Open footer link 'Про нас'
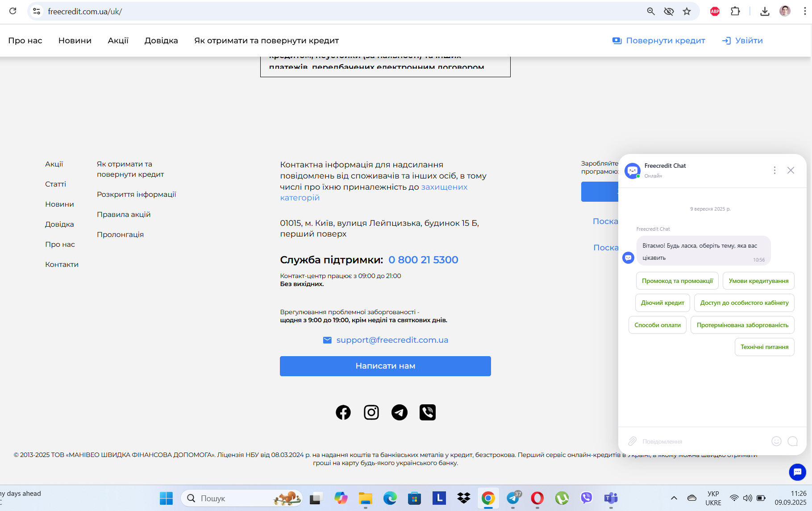This screenshot has height=511, width=812. [x=60, y=244]
